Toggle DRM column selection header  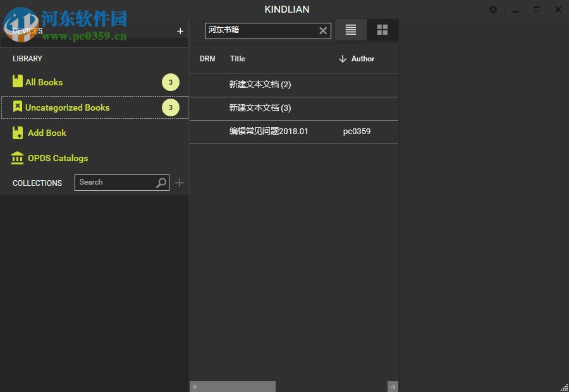207,59
